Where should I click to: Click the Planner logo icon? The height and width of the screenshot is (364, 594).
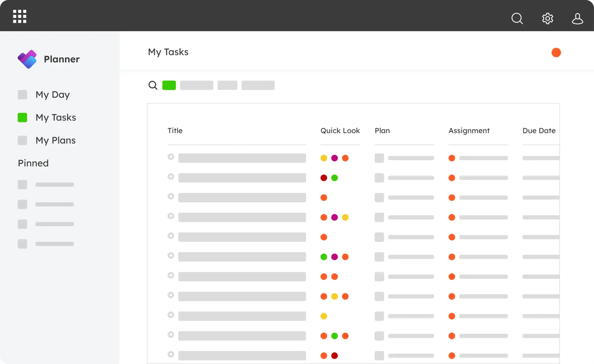click(27, 59)
